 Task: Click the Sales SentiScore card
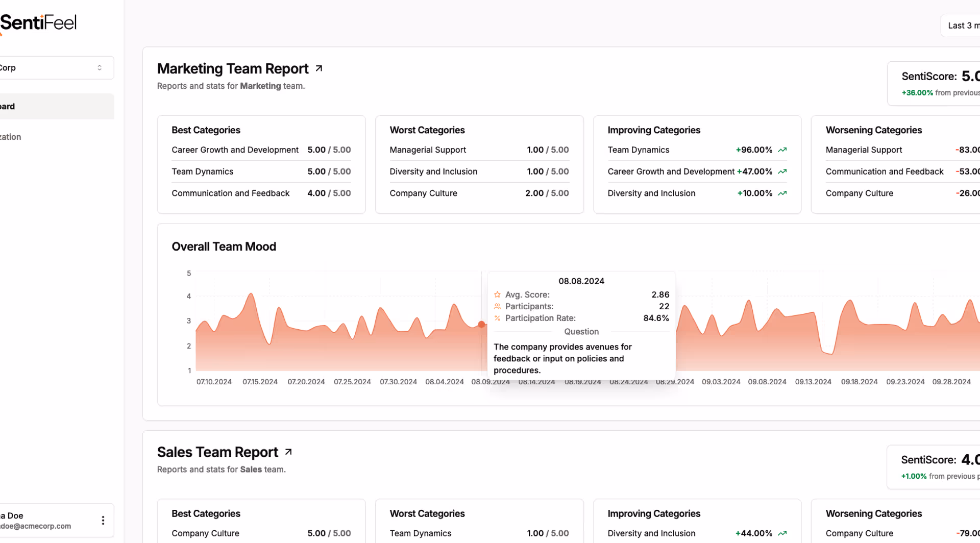tap(934, 467)
